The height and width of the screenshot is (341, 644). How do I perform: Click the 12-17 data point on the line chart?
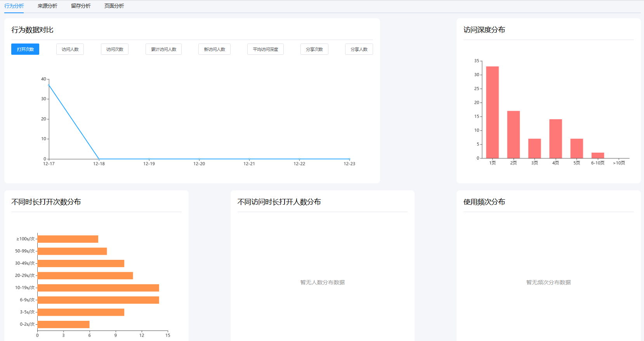49,85
